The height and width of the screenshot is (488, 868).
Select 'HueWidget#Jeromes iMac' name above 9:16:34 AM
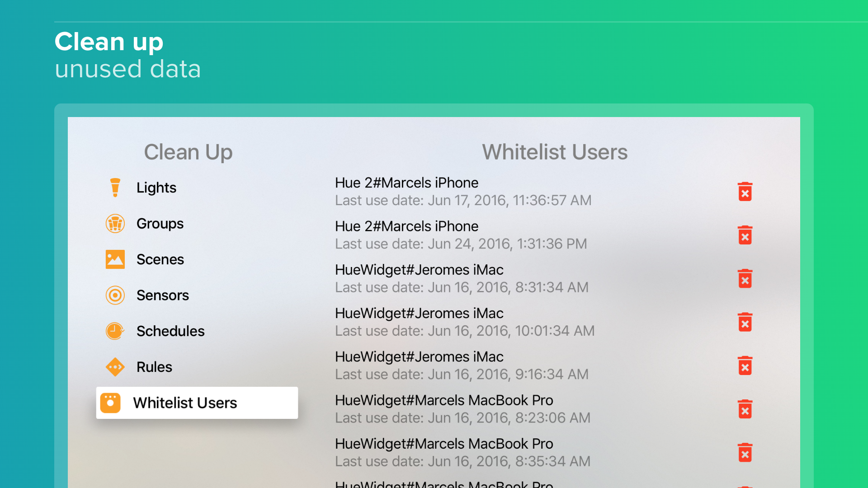419,357
